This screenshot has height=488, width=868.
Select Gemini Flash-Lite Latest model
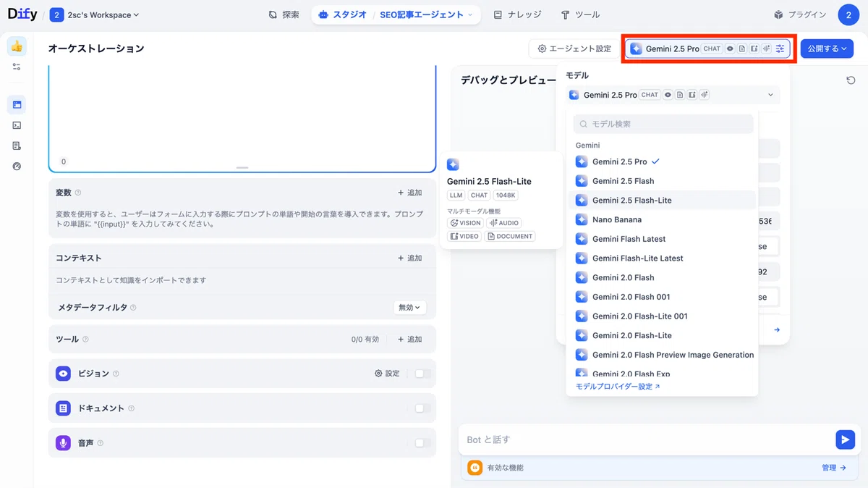(663, 258)
